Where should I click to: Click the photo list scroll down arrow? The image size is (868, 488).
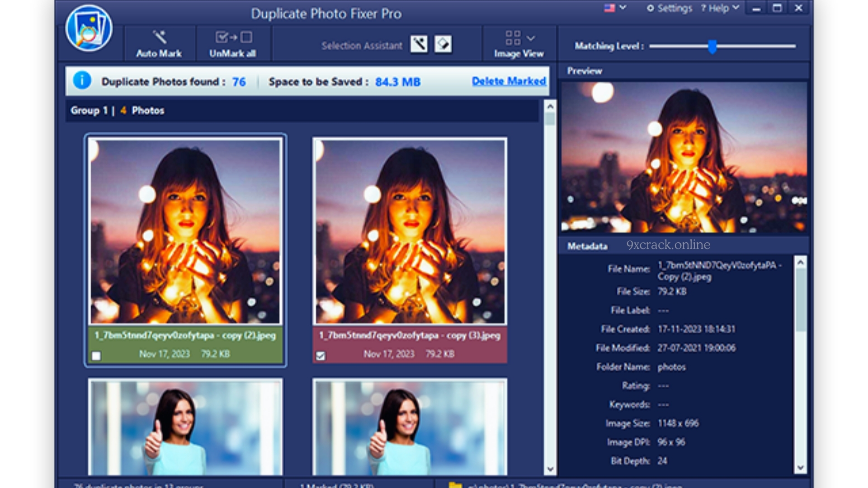[x=550, y=469]
